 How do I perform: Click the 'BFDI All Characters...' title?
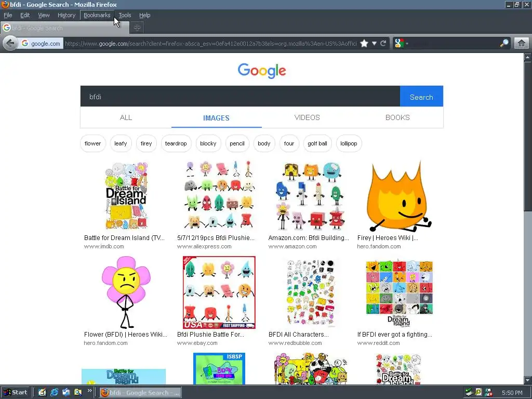pyautogui.click(x=299, y=335)
